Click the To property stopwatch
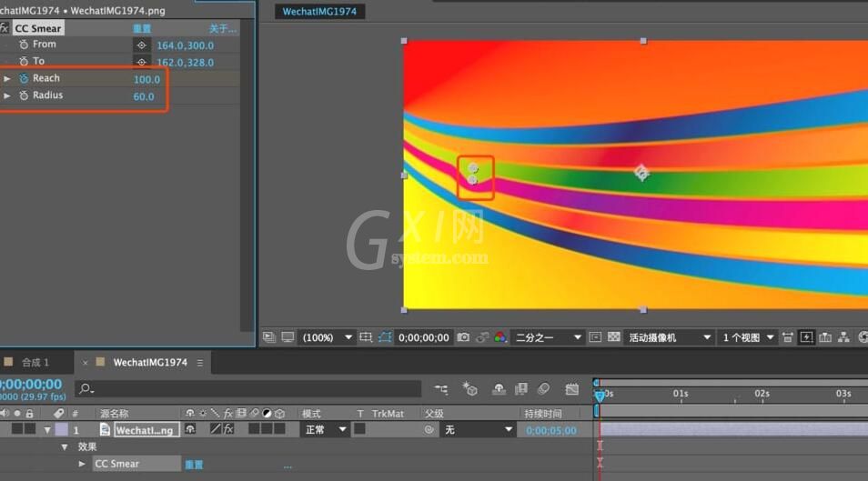This screenshot has width=868, height=481. [x=24, y=62]
